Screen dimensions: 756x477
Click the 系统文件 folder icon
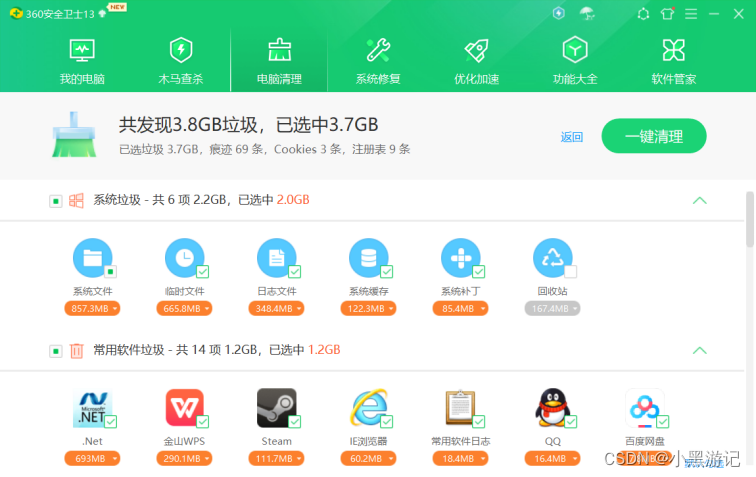tap(92, 258)
